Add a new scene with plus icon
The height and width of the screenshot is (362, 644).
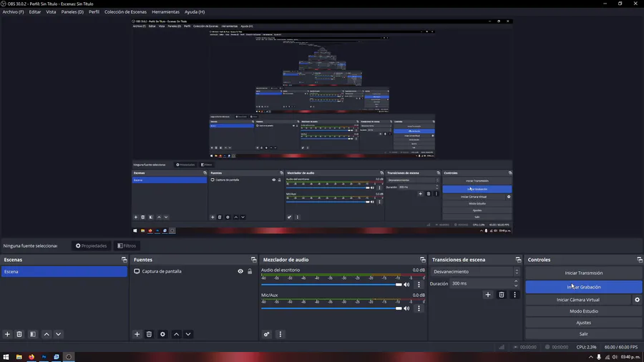click(x=7, y=334)
